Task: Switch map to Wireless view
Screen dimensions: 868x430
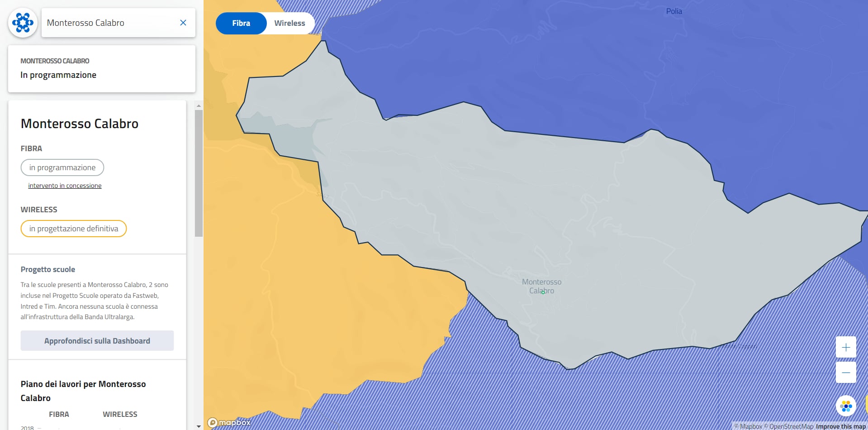Action: click(289, 23)
